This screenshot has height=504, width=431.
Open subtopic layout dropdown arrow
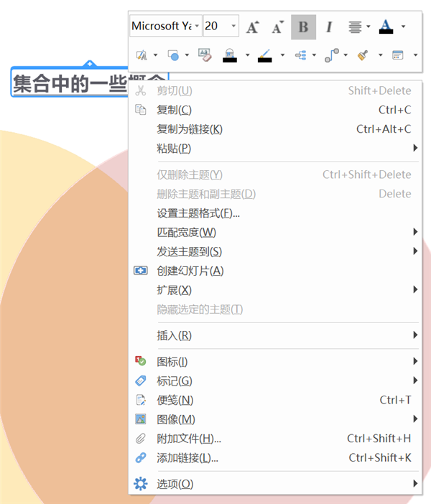(314, 55)
